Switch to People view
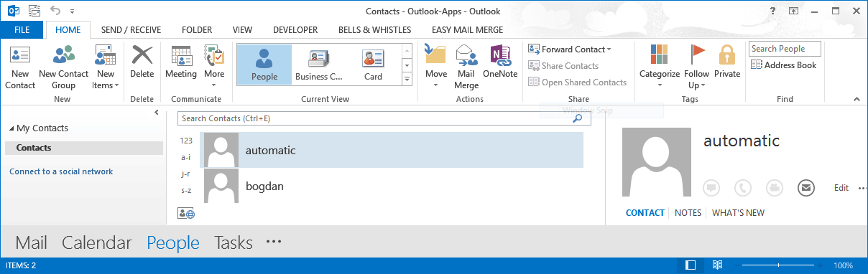Screen dimensions: 868x274 (x=264, y=65)
